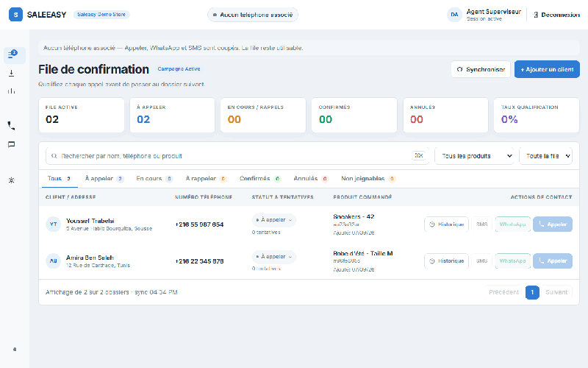Viewport: 588px width, 368px height.
Task: Click the Campagne Active label
Action: pos(179,69)
